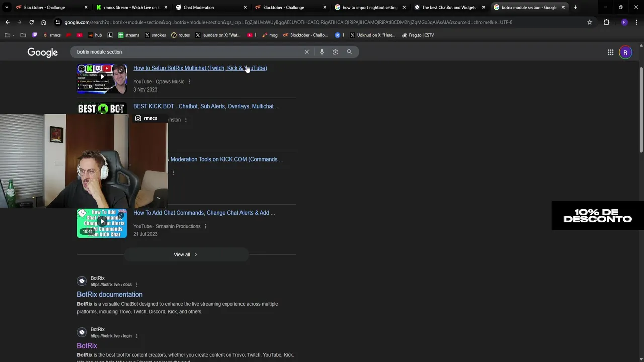
Task: Open more options for botrix.live docs result
Action: pos(136,285)
